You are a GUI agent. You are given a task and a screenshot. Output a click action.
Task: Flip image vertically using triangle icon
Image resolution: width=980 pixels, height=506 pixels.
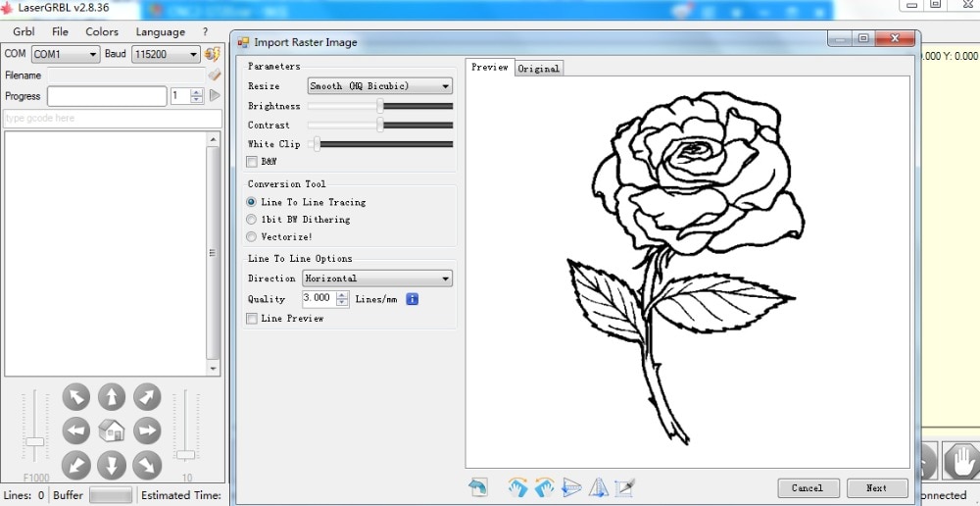571,486
